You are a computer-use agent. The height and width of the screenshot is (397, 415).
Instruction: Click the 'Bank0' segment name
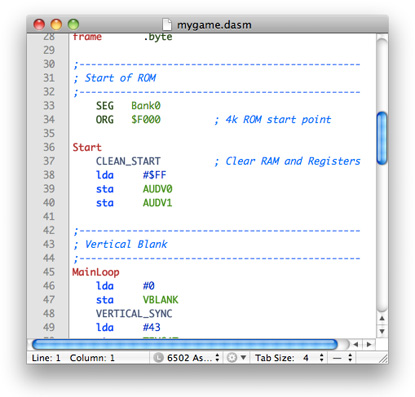coord(146,106)
